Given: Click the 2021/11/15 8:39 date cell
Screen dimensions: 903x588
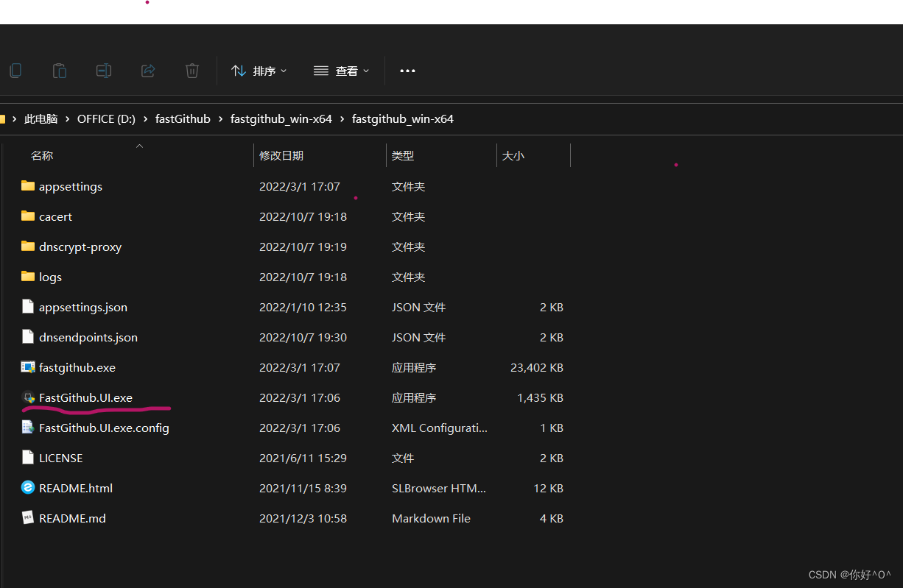Looking at the screenshot, I should coord(303,488).
